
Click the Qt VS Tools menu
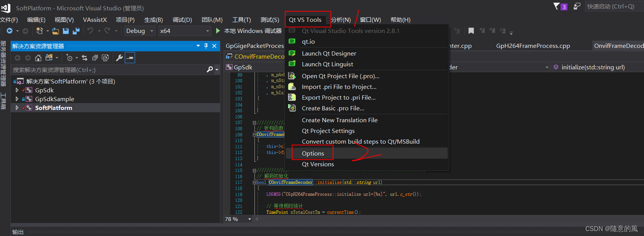click(x=305, y=20)
